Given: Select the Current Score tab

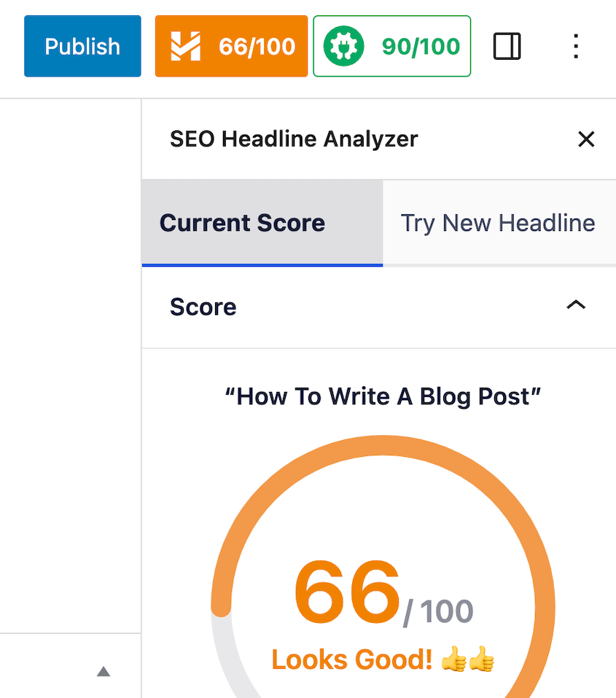Looking at the screenshot, I should coord(243,223).
